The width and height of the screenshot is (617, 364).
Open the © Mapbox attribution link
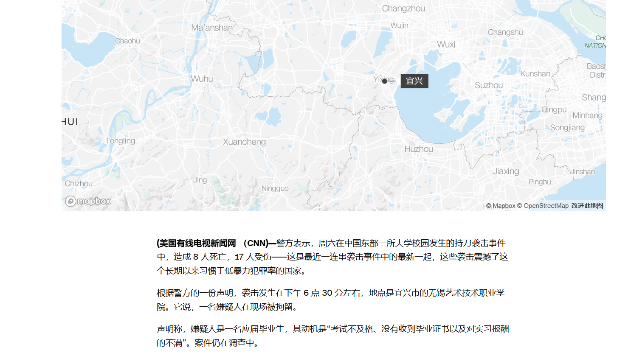pos(501,206)
